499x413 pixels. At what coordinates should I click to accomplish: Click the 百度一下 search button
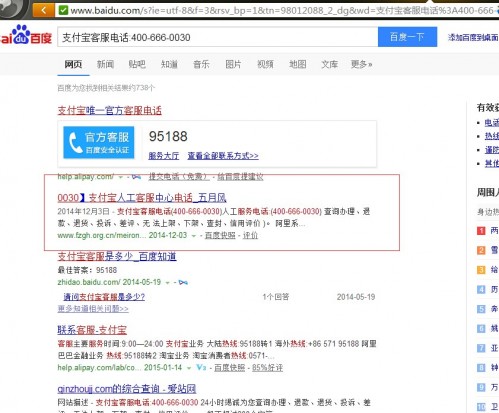pos(407,37)
